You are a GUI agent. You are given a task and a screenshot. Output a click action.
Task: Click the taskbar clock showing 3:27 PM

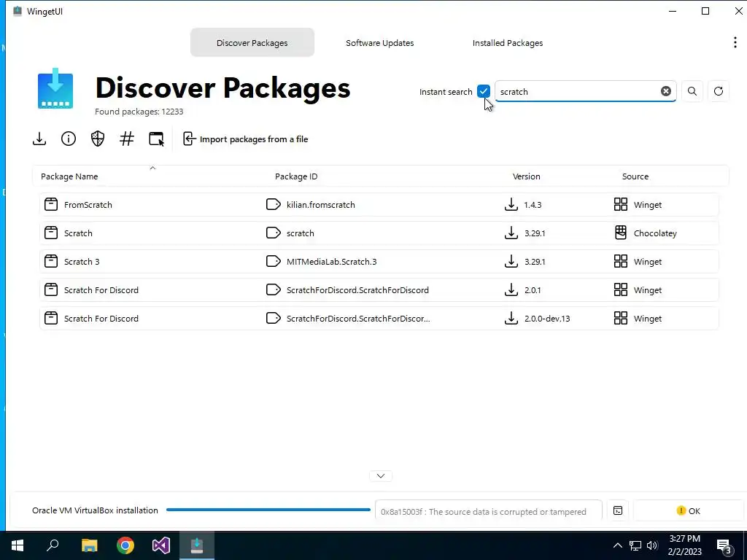[x=684, y=545]
